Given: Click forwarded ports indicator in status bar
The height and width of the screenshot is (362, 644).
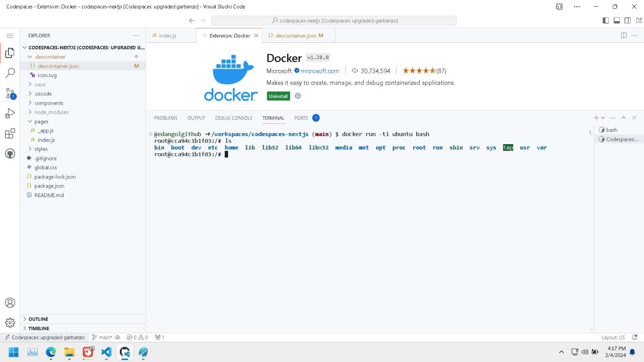Looking at the screenshot, I should [160, 338].
